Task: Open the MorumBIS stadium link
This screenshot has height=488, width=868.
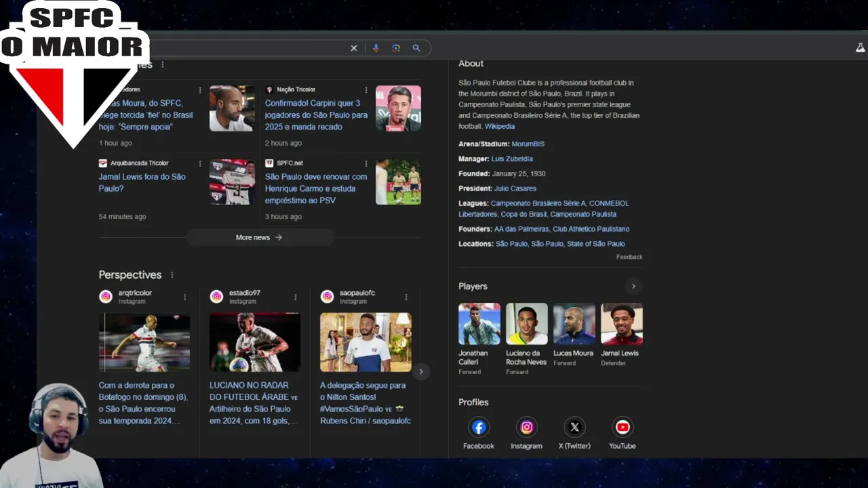Action: coord(528,144)
